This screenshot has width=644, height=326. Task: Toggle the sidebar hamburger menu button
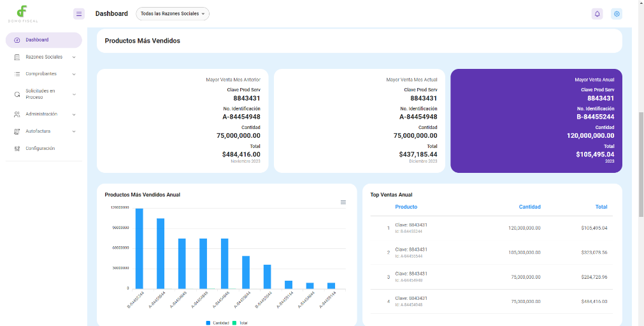click(79, 14)
